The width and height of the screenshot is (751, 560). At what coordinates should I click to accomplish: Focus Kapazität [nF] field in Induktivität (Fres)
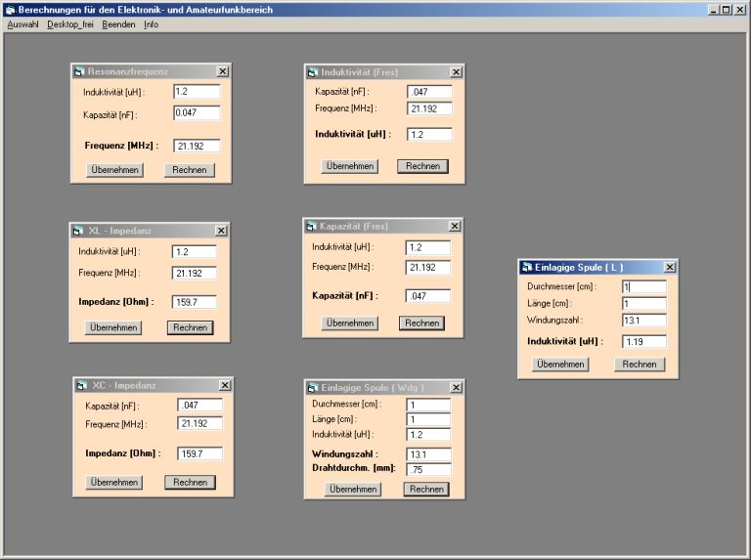429,92
